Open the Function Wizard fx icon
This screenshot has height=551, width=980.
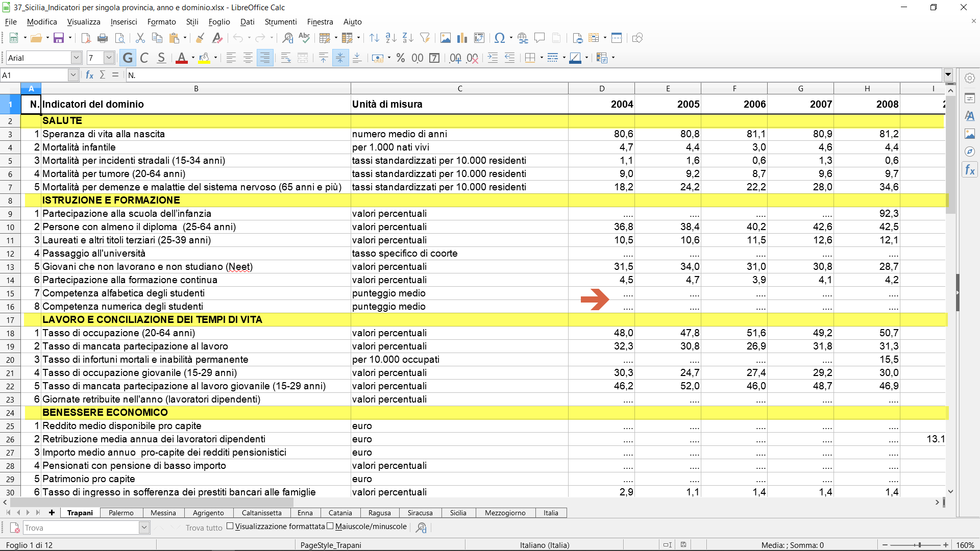(x=89, y=75)
